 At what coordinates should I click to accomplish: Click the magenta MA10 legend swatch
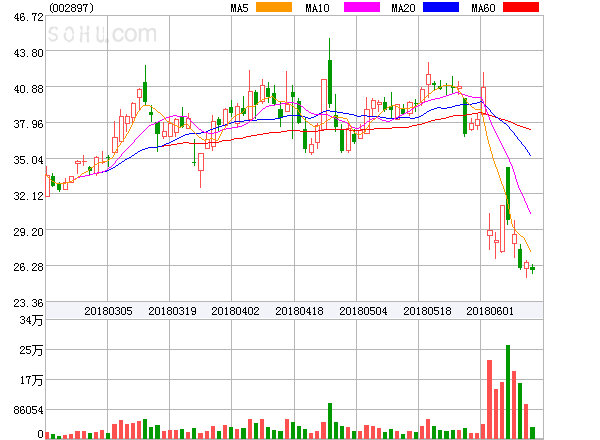point(362,7)
